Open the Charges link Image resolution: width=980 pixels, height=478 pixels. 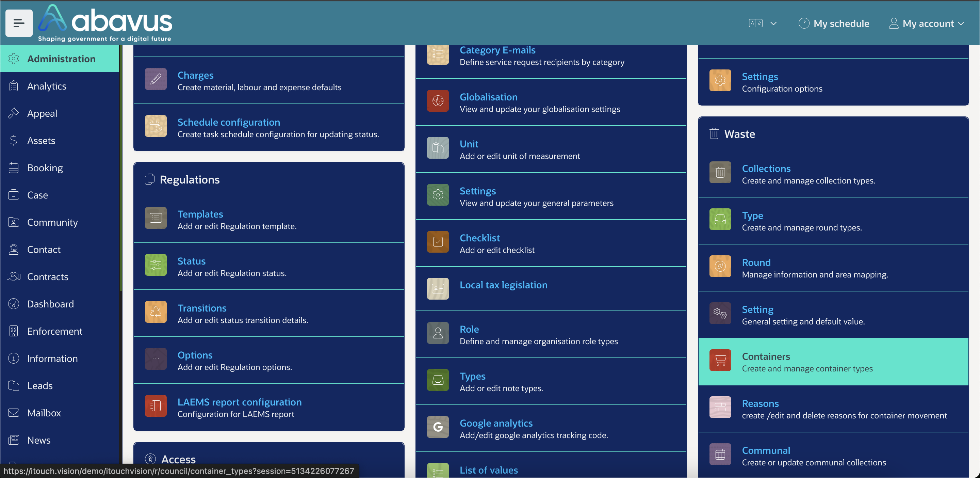point(195,75)
